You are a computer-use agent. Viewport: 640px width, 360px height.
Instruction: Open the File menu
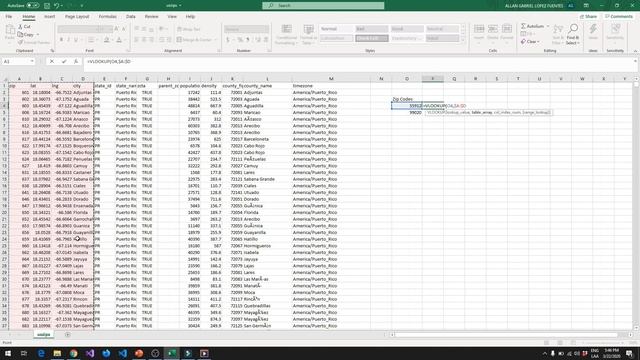click(x=9, y=17)
